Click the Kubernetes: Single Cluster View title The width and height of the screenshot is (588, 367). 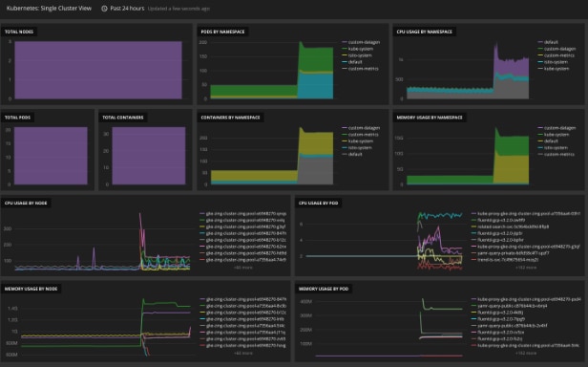[49, 9]
